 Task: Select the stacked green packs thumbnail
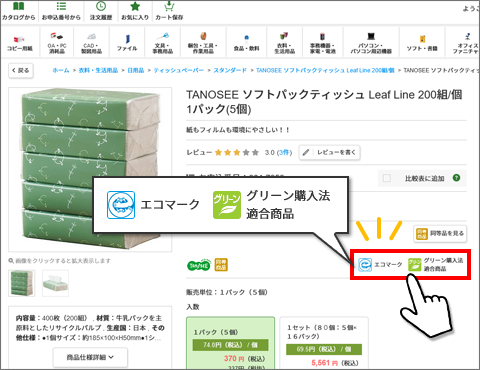pos(22,283)
